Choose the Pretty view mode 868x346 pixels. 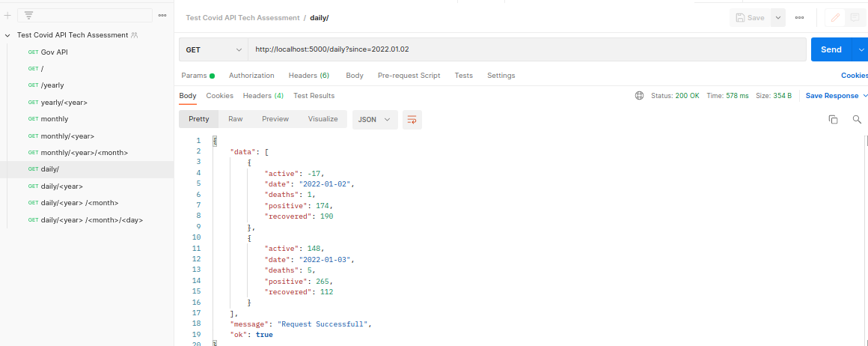tap(199, 119)
